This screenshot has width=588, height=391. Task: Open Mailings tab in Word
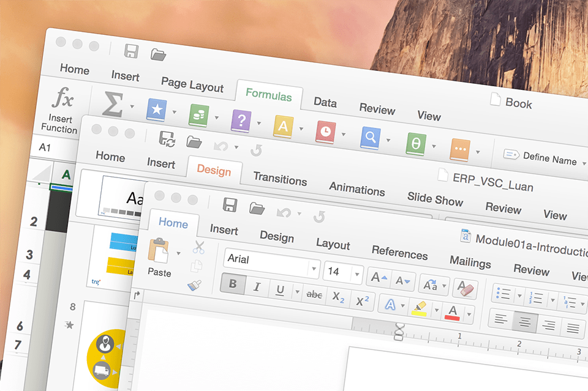470,261
